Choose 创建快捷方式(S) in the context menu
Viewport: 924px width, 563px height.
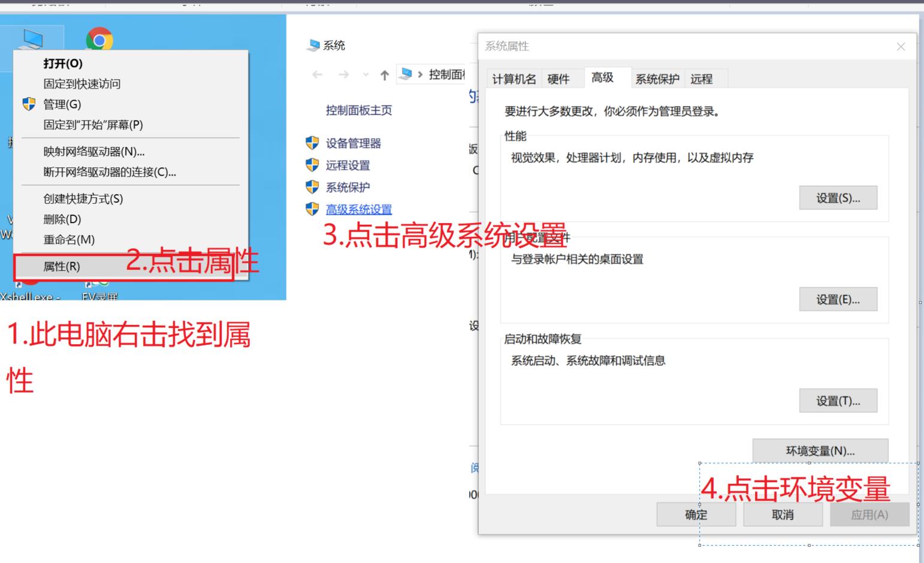tap(130, 199)
